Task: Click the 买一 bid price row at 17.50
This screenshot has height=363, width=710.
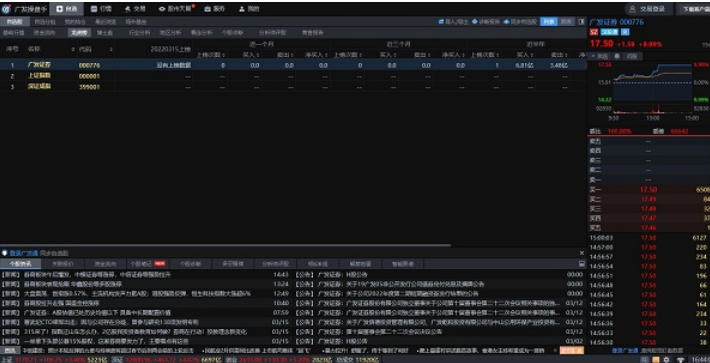Action: tap(649, 189)
